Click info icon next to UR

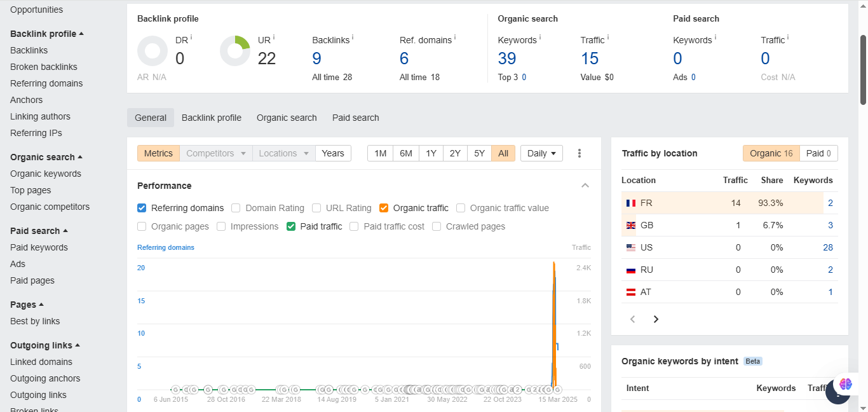[x=274, y=38]
